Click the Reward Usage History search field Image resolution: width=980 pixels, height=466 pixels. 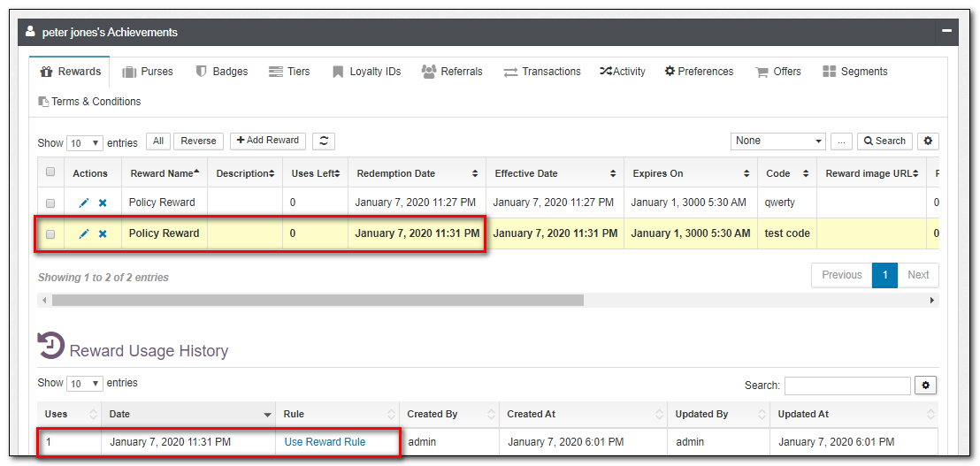pos(846,386)
